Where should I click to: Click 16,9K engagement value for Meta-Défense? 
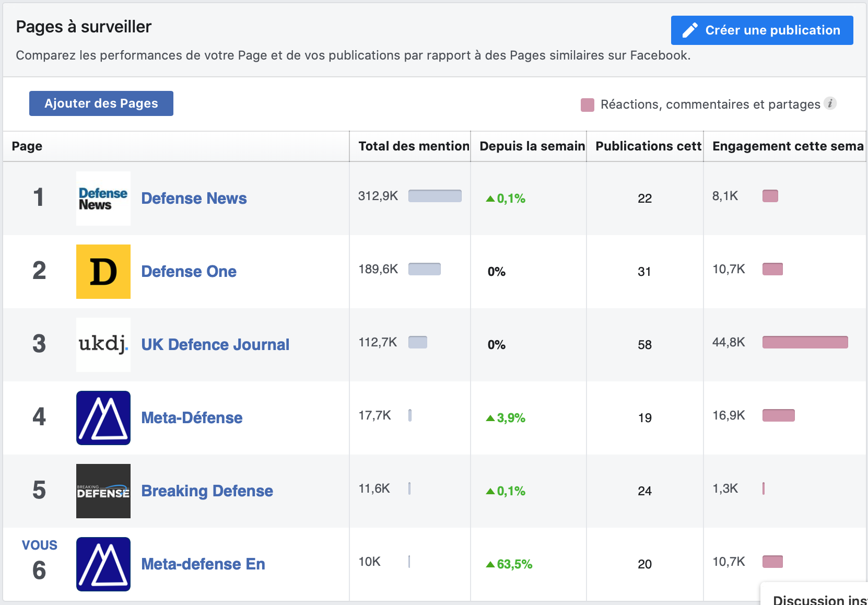pyautogui.click(x=729, y=415)
